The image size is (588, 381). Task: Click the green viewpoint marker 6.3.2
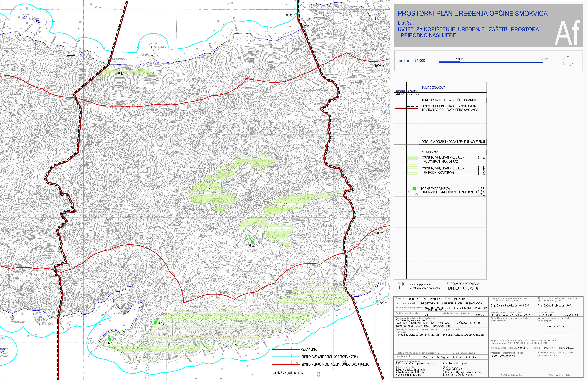tap(156, 322)
